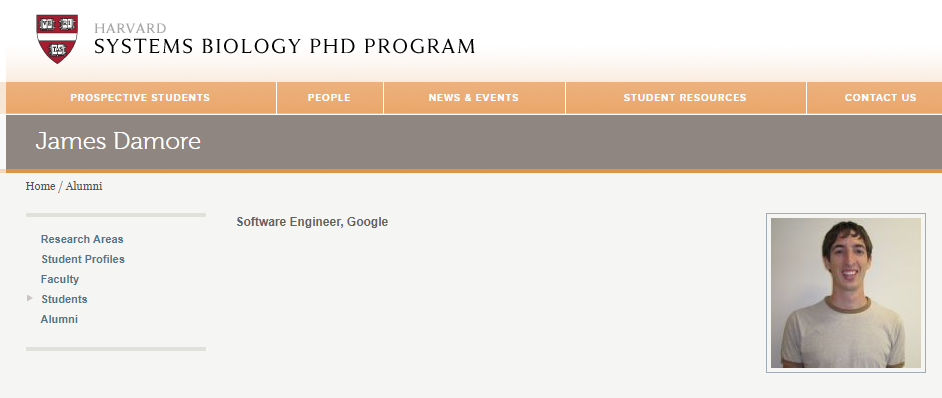Select the People navigation item
942x398 pixels.
click(329, 97)
